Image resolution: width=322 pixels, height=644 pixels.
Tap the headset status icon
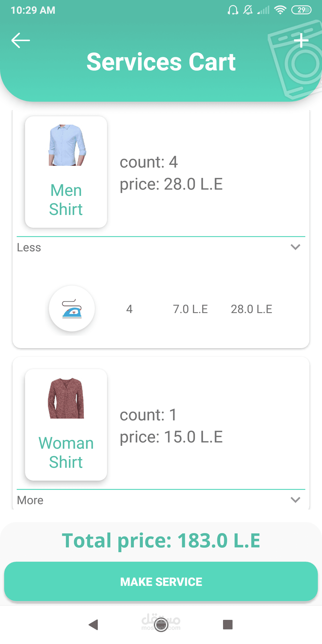click(x=233, y=10)
